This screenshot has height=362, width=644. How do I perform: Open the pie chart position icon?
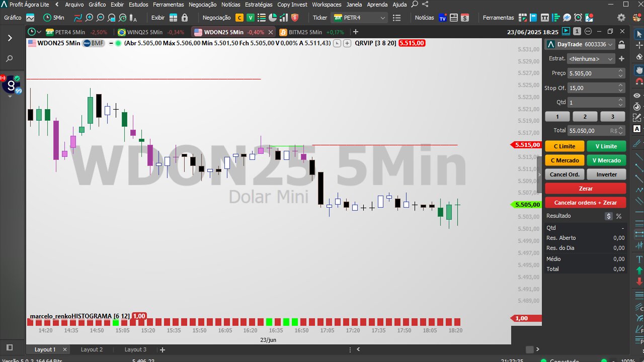click(272, 18)
